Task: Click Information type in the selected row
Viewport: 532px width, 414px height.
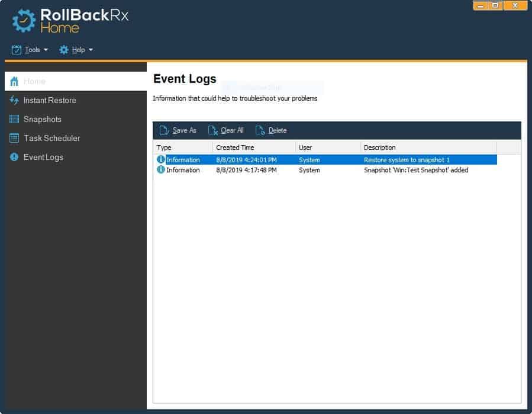Action: click(x=183, y=160)
